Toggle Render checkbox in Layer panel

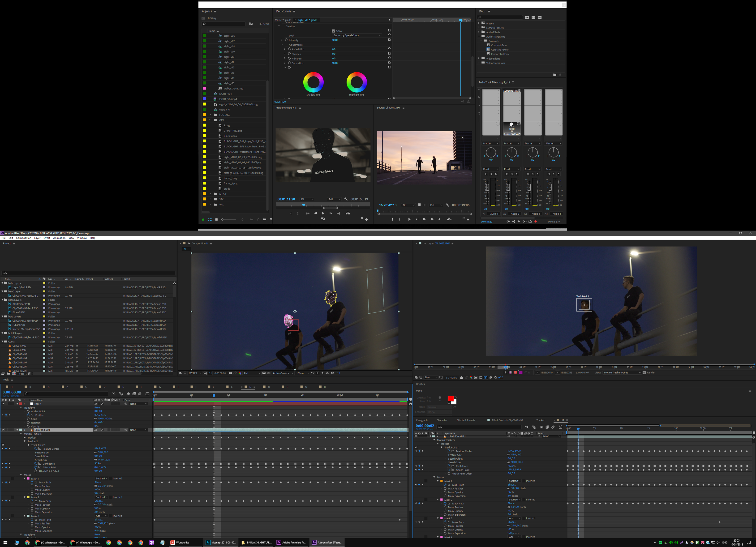(x=644, y=373)
